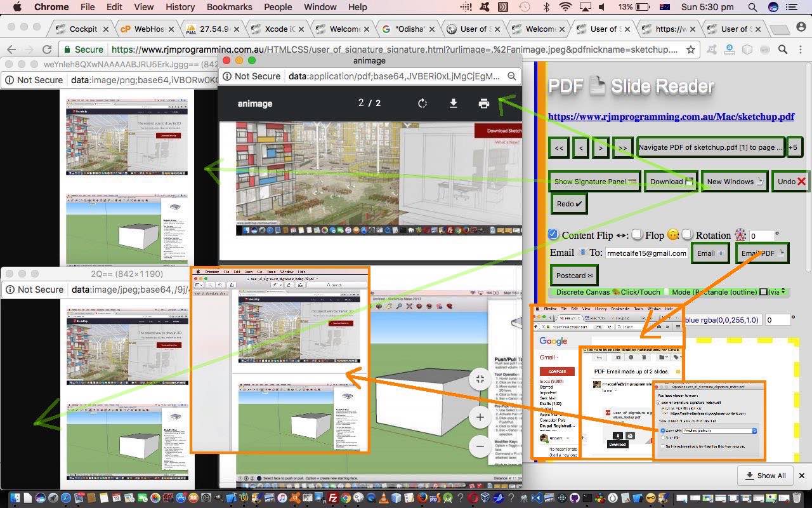Launch Siri from the menu bar

pyautogui.click(x=773, y=7)
